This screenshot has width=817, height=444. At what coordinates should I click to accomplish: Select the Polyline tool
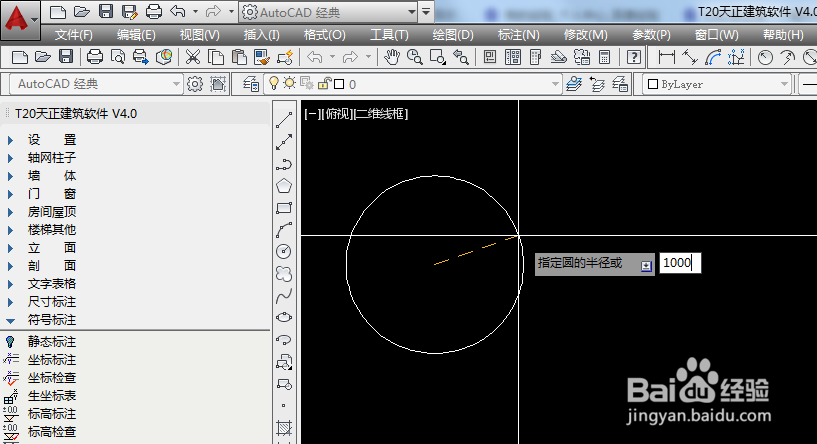[284, 164]
